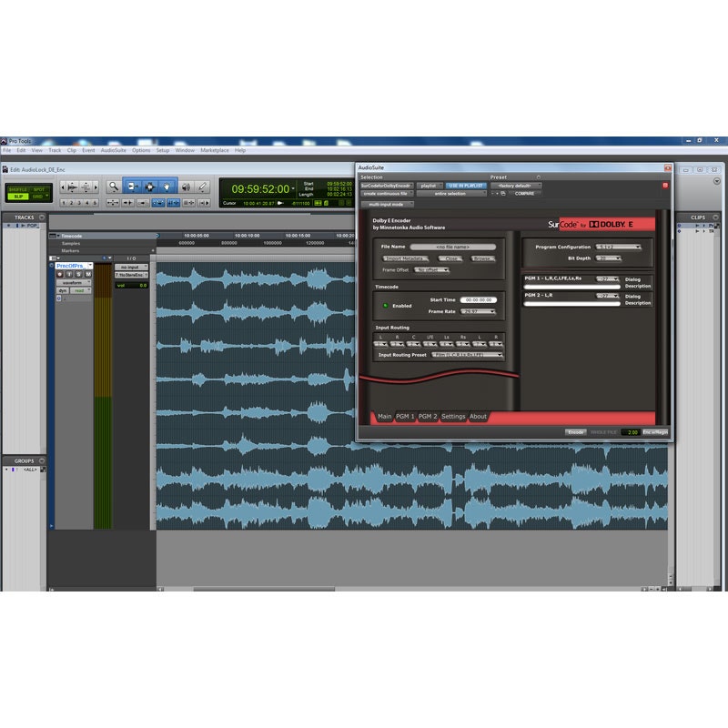This screenshot has width=728, height=728.
Task: Solo the PrecOfPrs track
Action: [79, 275]
